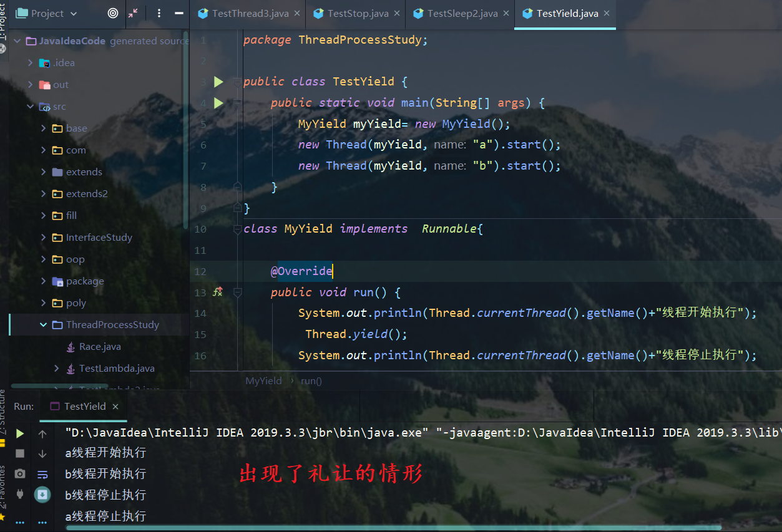Click the plug icon in Run toolbar
782x532 pixels.
click(20, 495)
